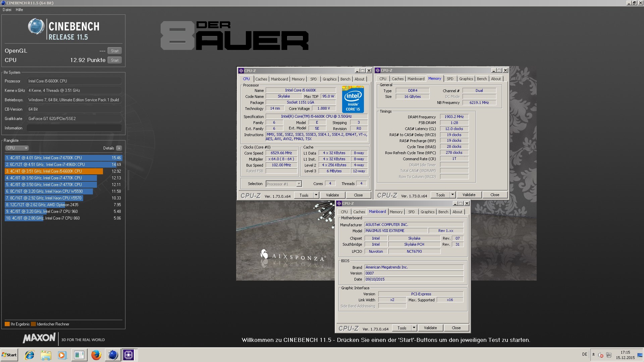Switch to About tab in Mainboard window
The image size is (644, 362).
tap(457, 212)
